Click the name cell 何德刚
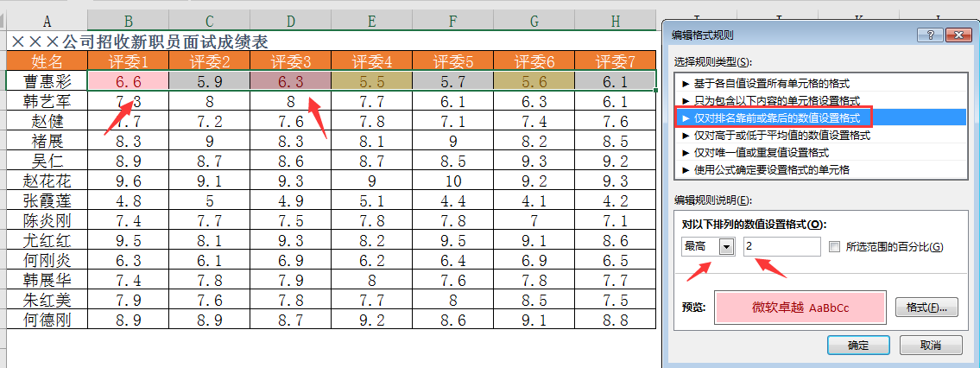This screenshot has width=980, height=368. [47, 320]
